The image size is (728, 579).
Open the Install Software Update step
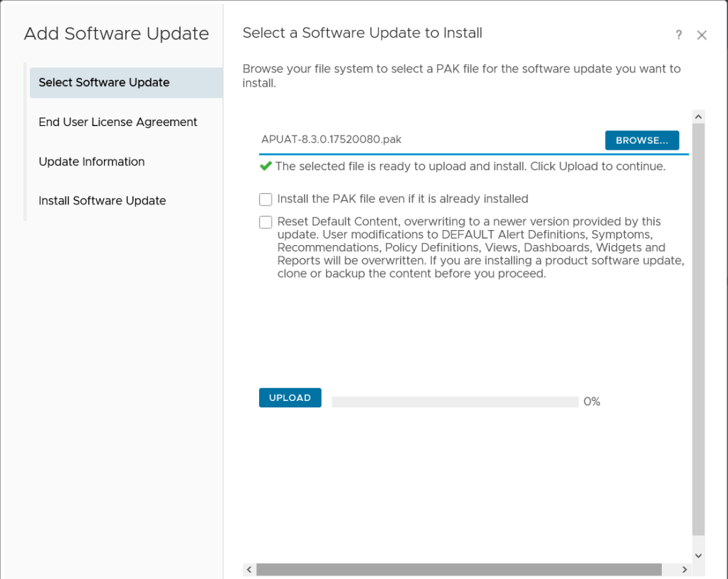pyautogui.click(x=102, y=201)
